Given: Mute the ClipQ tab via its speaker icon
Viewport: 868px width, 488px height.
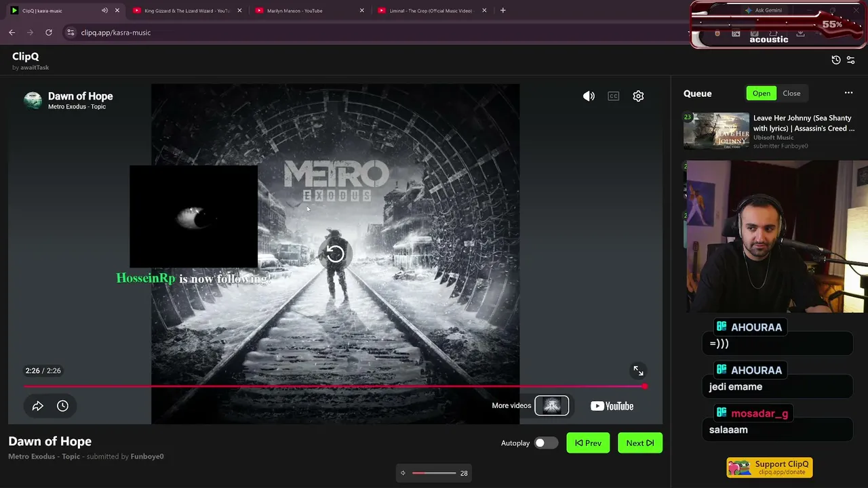Looking at the screenshot, I should [x=104, y=11].
